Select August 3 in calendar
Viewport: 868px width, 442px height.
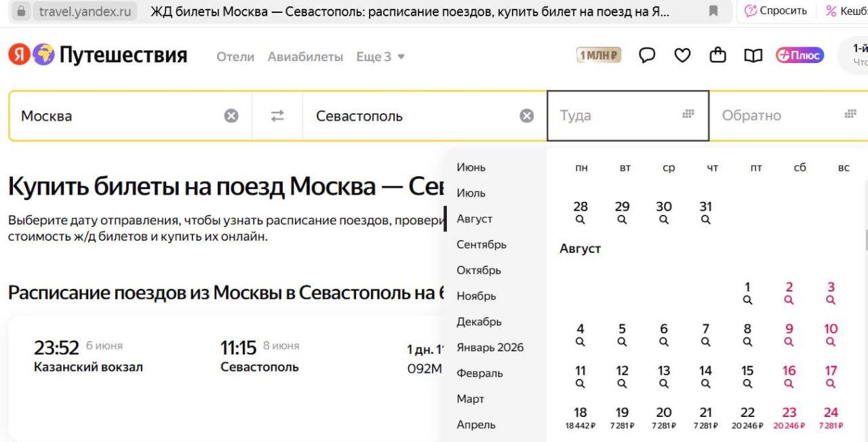831,292
